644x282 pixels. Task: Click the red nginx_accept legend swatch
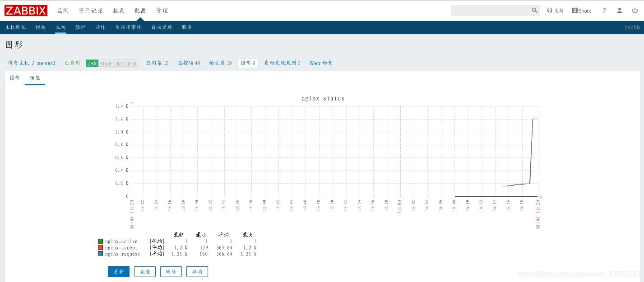pos(100,248)
